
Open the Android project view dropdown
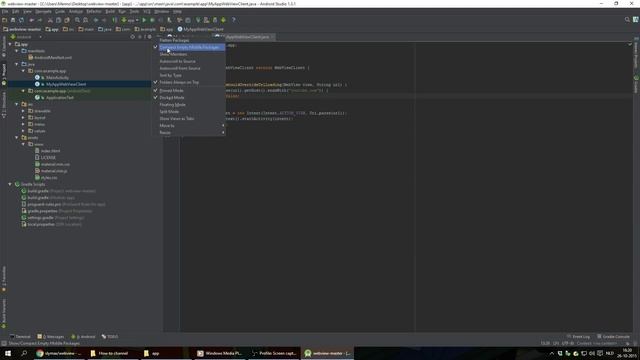point(27,37)
